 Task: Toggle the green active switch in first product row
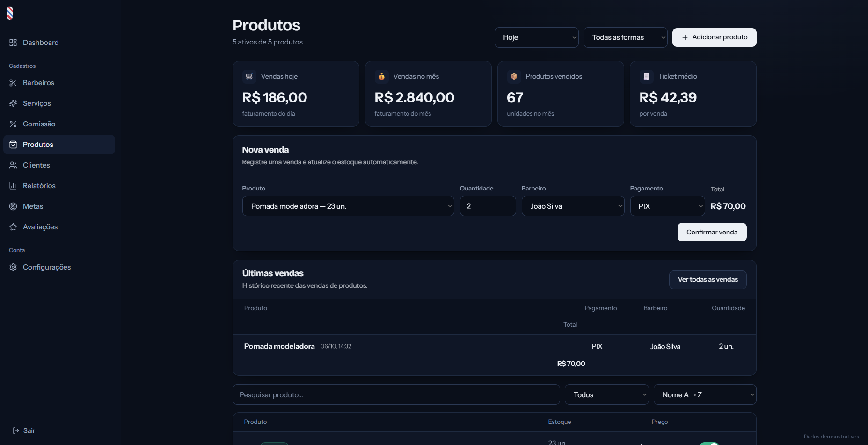click(x=709, y=443)
